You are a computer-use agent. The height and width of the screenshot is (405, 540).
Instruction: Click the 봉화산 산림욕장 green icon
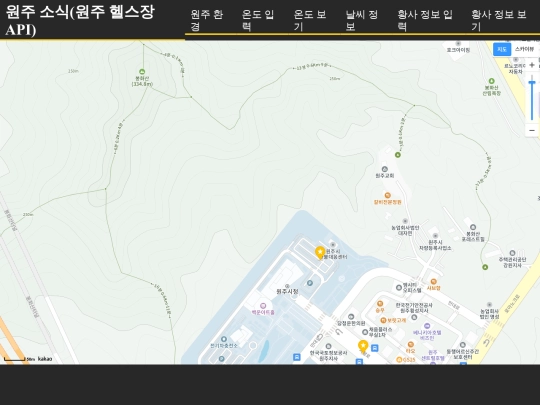pos(491,81)
